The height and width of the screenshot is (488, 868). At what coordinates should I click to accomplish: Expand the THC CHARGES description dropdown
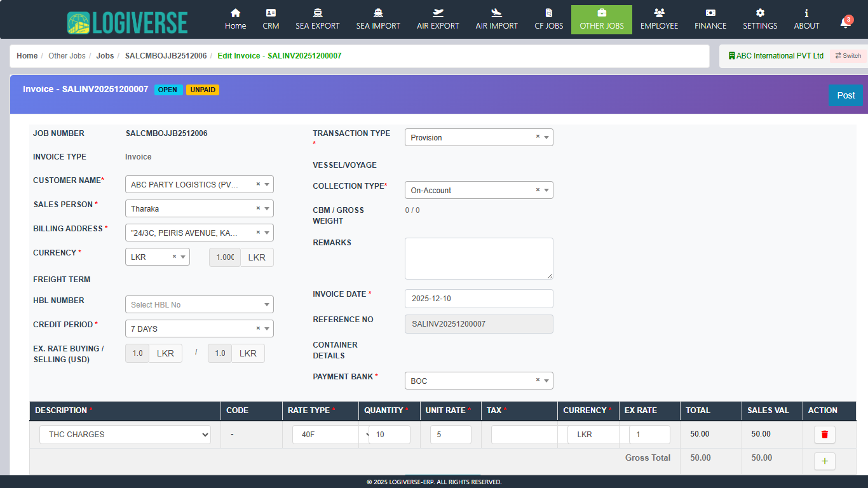(205, 435)
